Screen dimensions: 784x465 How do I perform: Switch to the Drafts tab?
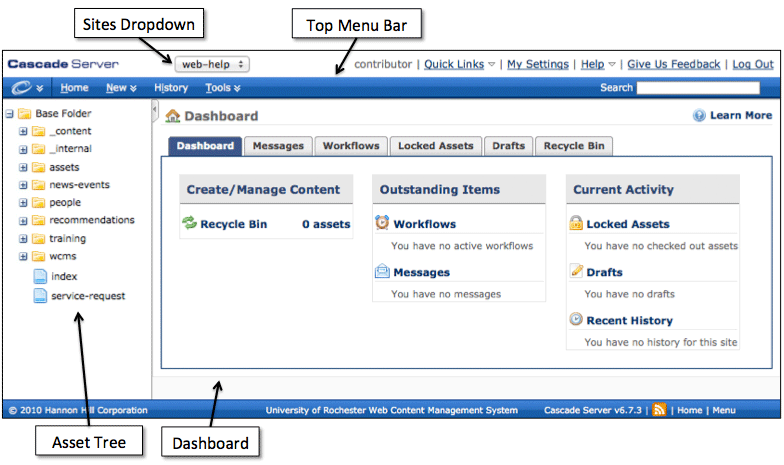(508, 146)
